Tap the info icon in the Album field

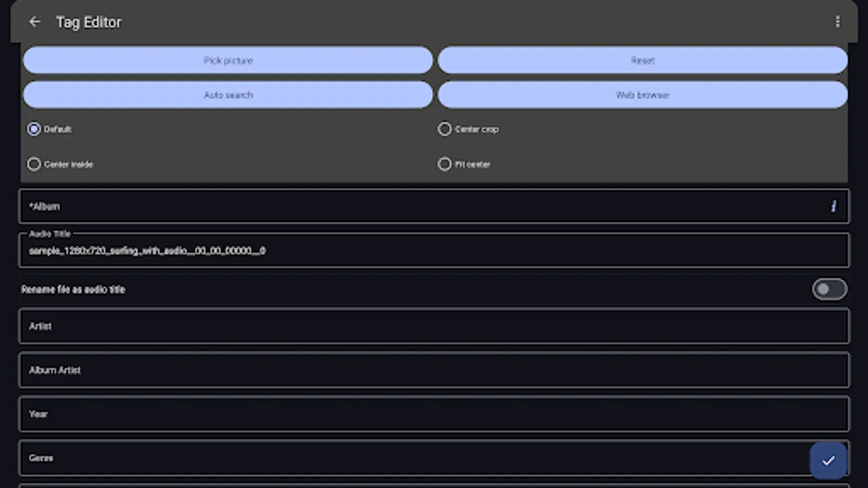pyautogui.click(x=834, y=207)
